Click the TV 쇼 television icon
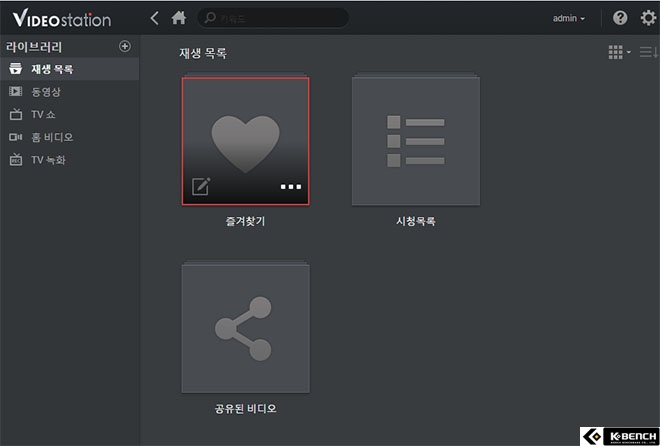 (16, 114)
